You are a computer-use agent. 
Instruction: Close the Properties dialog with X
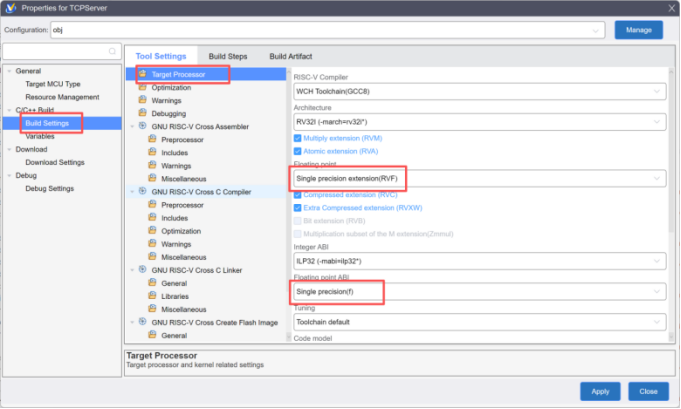671,8
